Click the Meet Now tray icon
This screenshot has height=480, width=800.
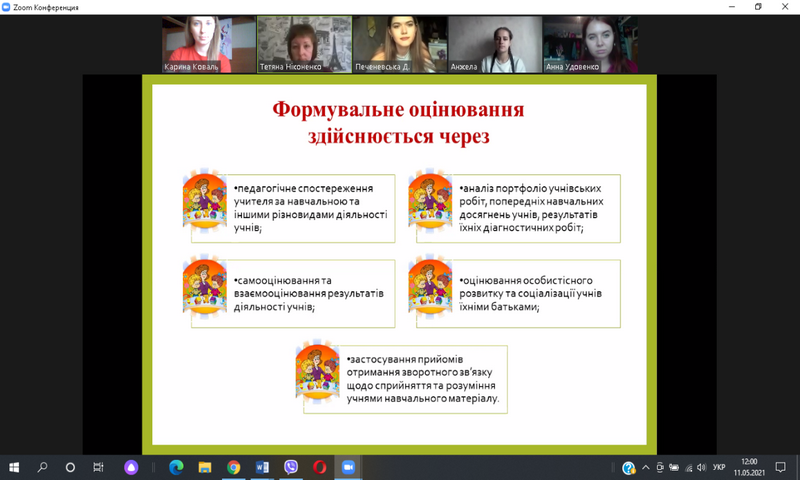pyautogui.click(x=660, y=467)
